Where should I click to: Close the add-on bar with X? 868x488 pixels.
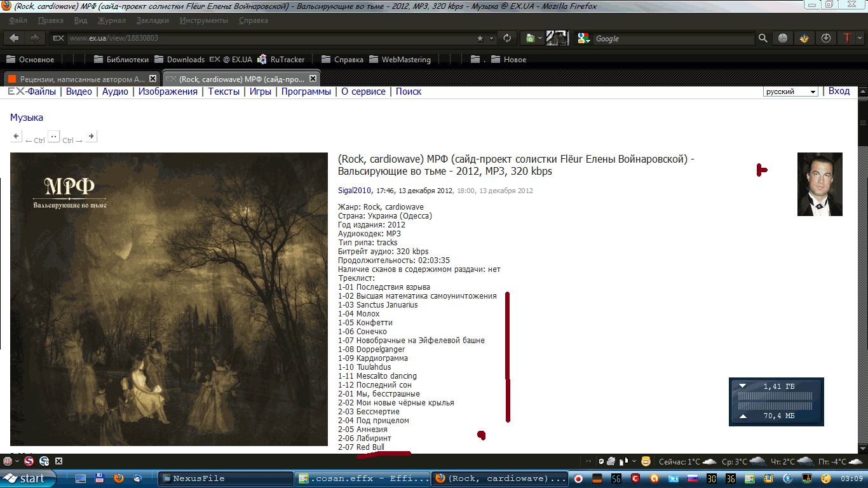click(58, 461)
